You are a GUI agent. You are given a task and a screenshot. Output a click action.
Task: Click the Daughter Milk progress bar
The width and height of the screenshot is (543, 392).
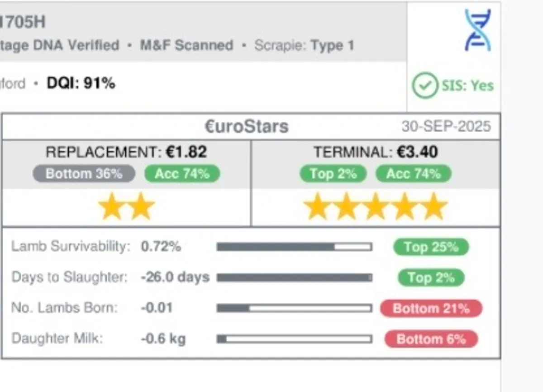click(294, 339)
